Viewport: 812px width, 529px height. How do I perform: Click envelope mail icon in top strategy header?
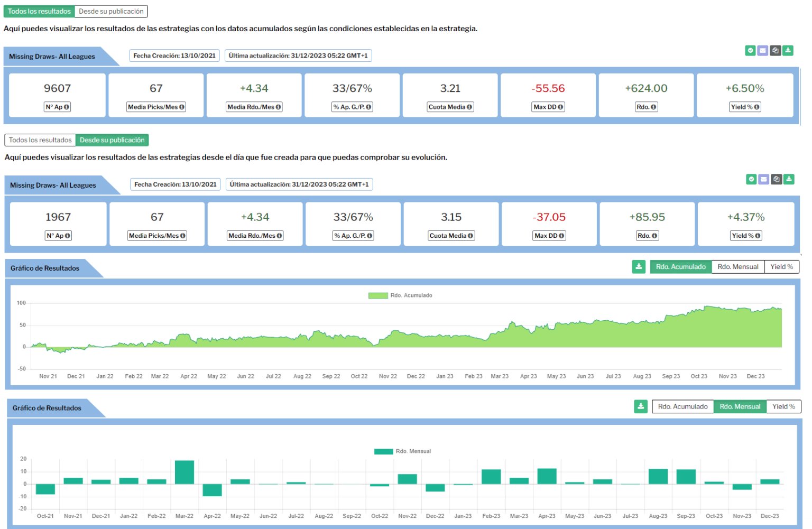(x=762, y=51)
